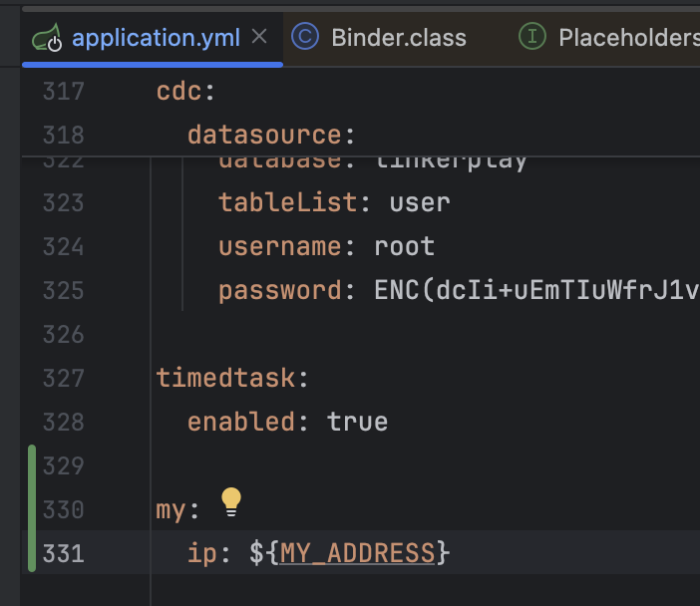Switch to the Binder.class tab
700x606 pixels.
pyautogui.click(x=398, y=39)
